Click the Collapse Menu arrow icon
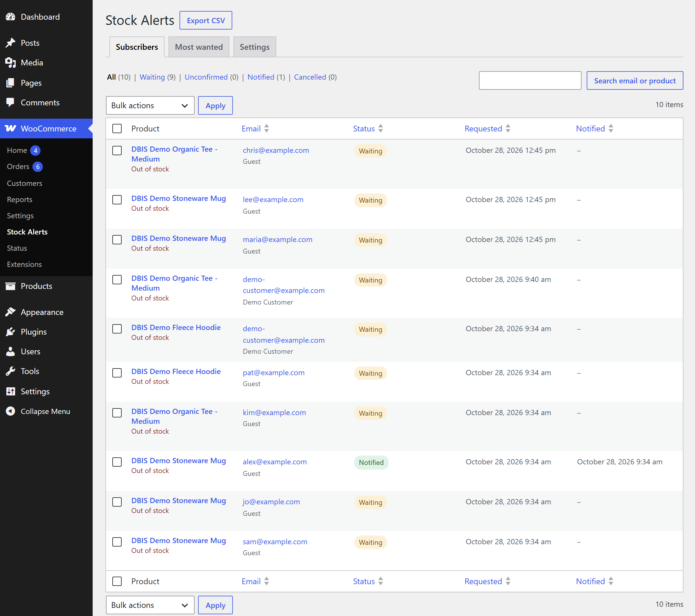Screen dimensions: 695x616 10,411
